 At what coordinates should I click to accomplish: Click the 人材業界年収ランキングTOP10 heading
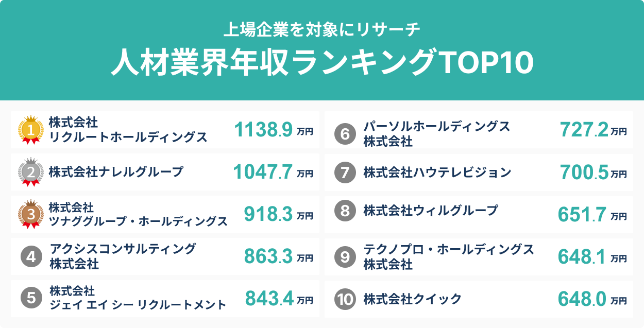pos(322,62)
